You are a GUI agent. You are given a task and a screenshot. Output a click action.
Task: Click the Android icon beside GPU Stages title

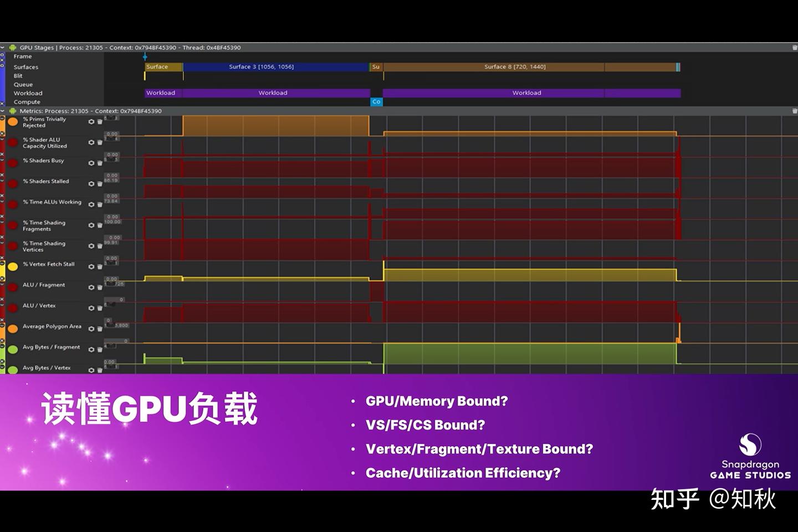pyautogui.click(x=11, y=48)
